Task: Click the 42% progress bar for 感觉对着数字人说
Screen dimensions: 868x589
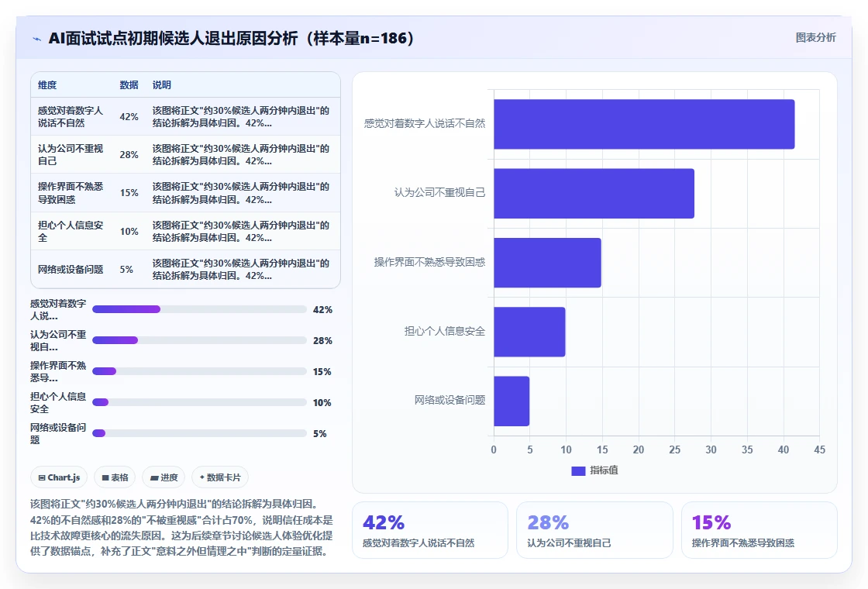Action: (x=199, y=309)
